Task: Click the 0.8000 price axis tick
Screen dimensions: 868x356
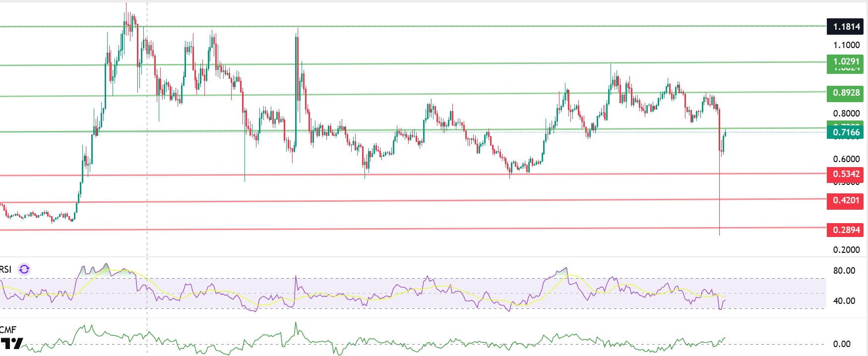Action: coord(846,114)
